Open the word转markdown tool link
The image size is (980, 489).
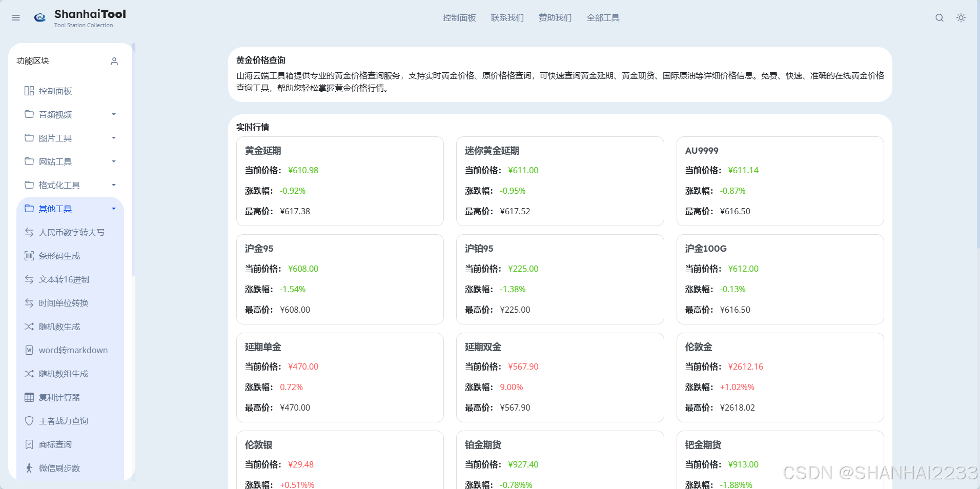click(x=73, y=351)
